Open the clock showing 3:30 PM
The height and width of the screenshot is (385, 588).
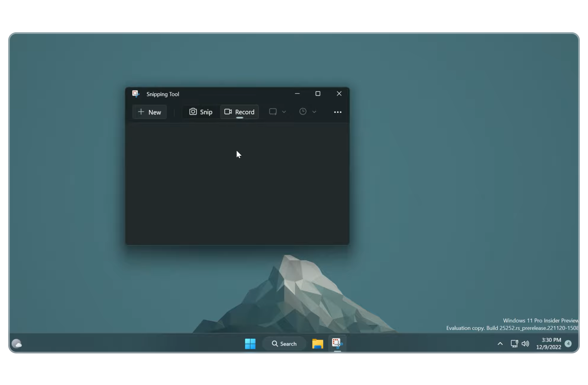[548, 344]
